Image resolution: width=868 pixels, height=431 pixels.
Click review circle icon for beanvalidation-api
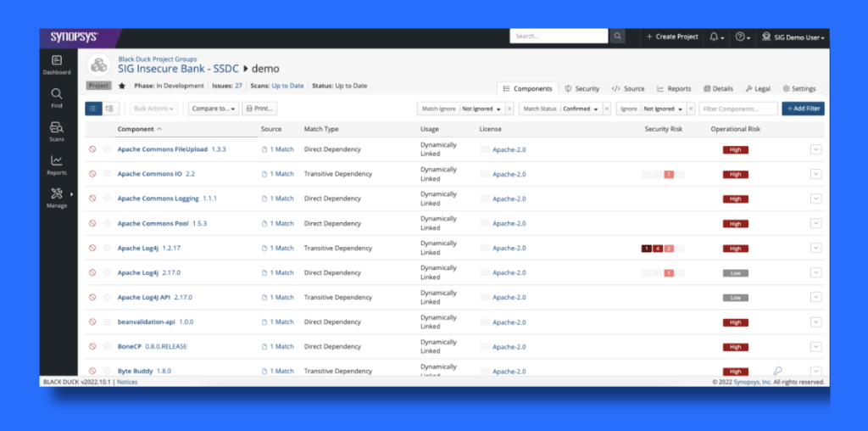coord(108,322)
